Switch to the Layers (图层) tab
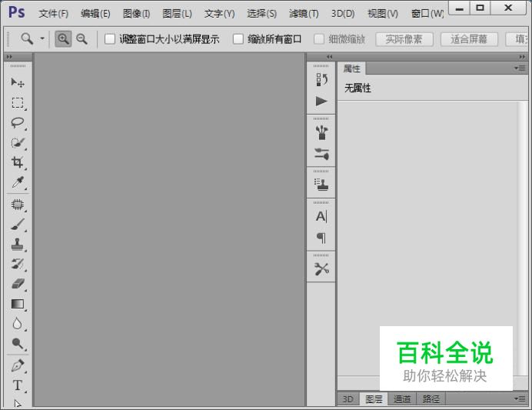 click(x=374, y=399)
